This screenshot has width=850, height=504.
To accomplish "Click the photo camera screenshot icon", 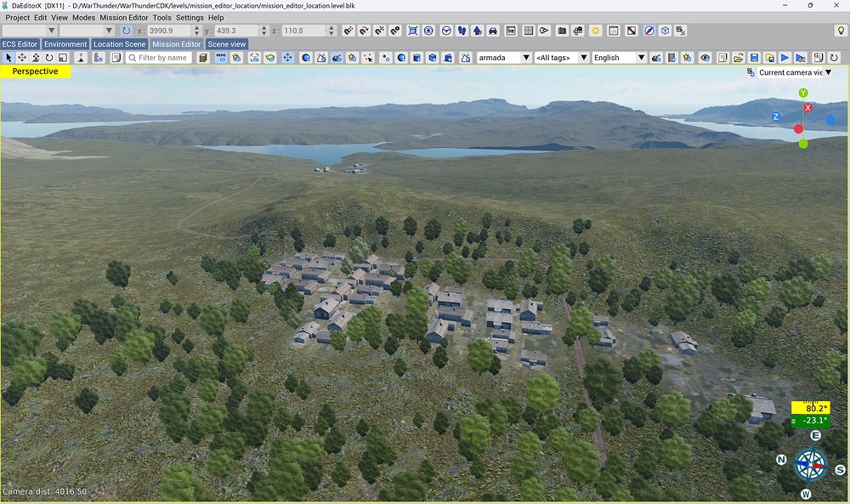I will [562, 31].
